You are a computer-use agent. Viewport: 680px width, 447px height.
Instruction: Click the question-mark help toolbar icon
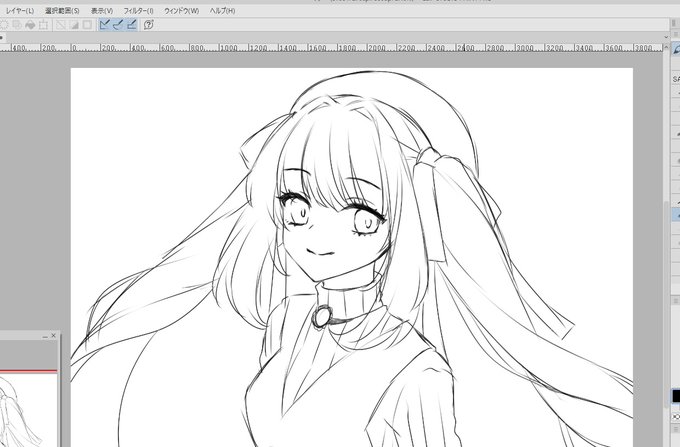point(148,25)
